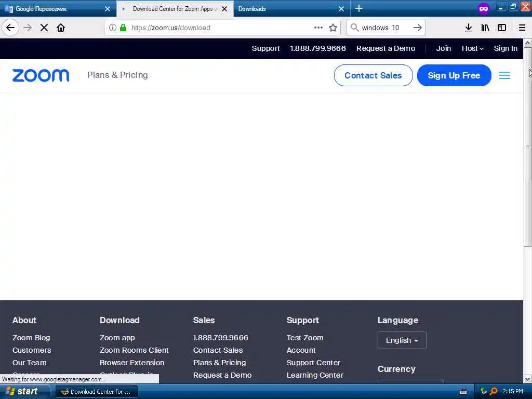The height and width of the screenshot is (399, 532).
Task: Open the downloads arrow in the toolbar
Action: (x=469, y=28)
